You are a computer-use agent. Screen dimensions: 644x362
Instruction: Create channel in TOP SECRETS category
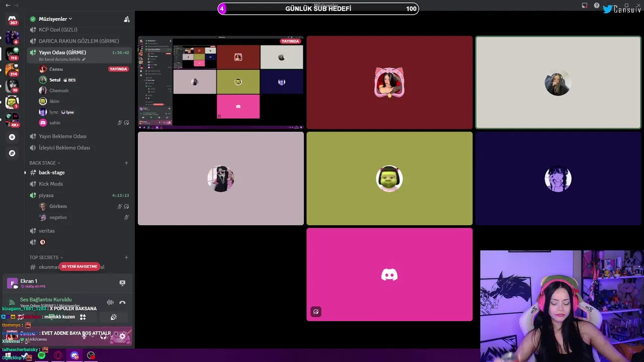click(126, 257)
